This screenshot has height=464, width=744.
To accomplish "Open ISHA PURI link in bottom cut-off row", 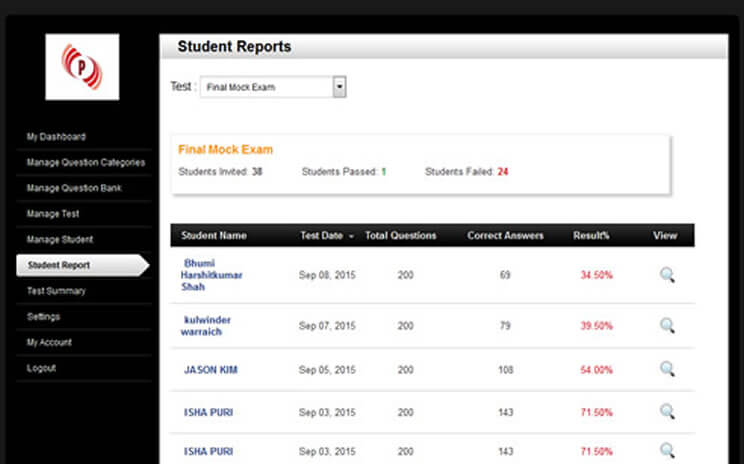I will coord(208,451).
